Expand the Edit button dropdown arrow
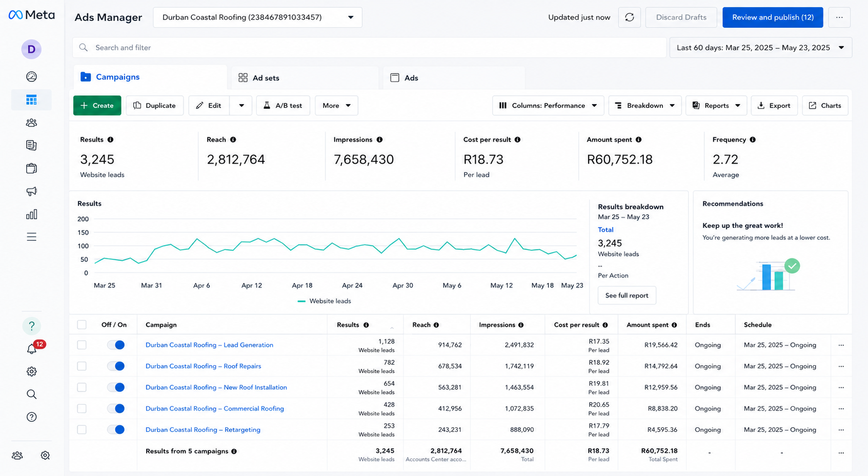The image size is (868, 476). 241,106
